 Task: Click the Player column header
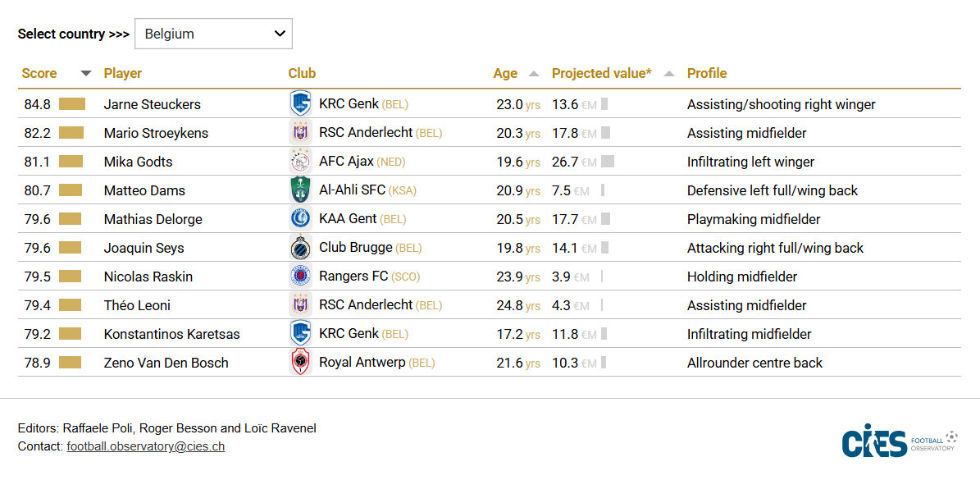click(x=123, y=73)
